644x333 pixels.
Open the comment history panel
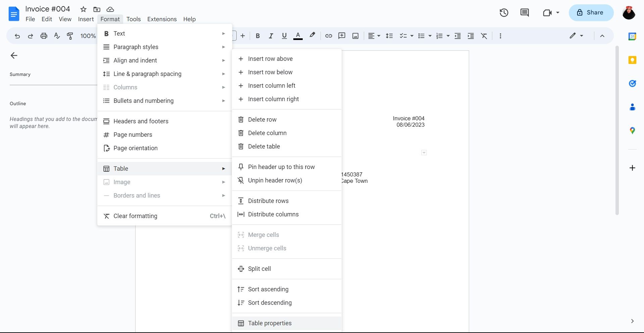coord(525,13)
